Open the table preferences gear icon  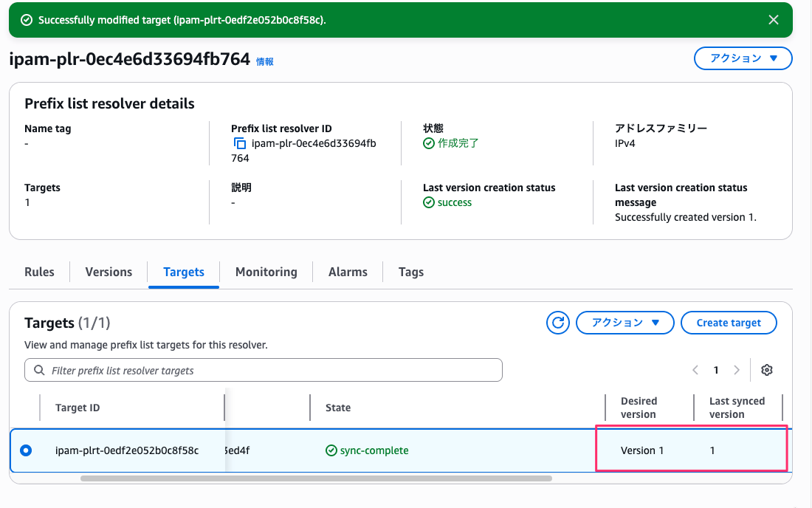pyautogui.click(x=766, y=370)
